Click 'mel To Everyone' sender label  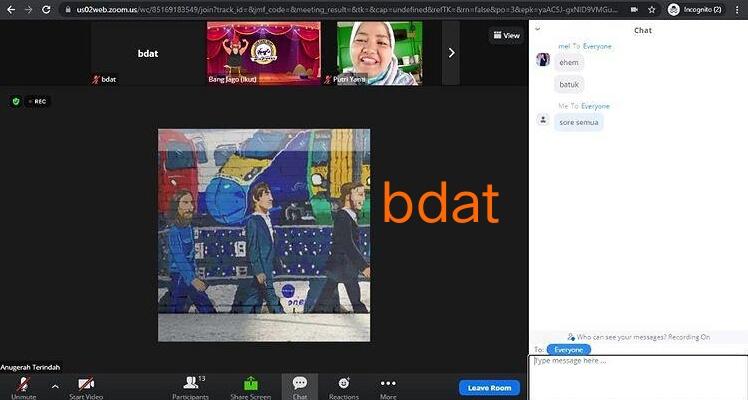pyautogui.click(x=585, y=46)
